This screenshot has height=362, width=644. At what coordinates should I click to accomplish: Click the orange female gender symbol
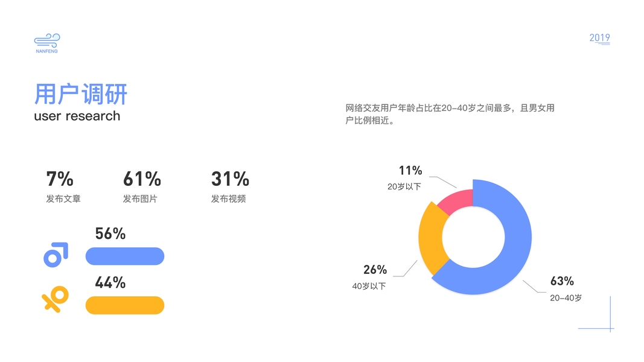point(55,299)
